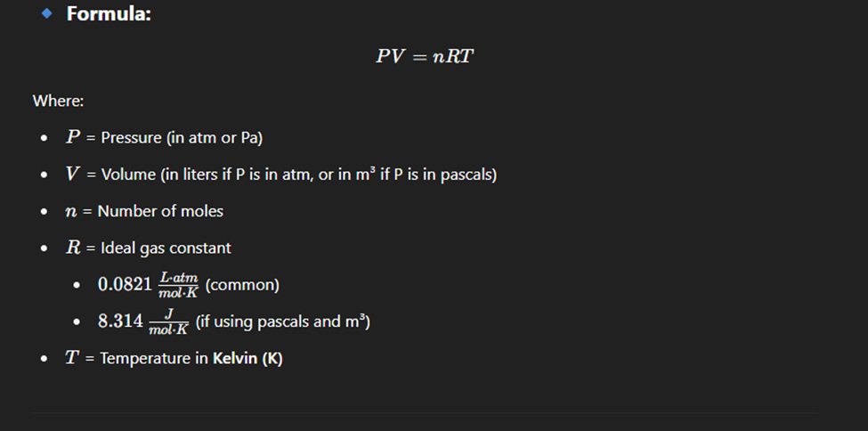Click the 0.0821 constant value
The image size is (868, 431).
(x=125, y=285)
